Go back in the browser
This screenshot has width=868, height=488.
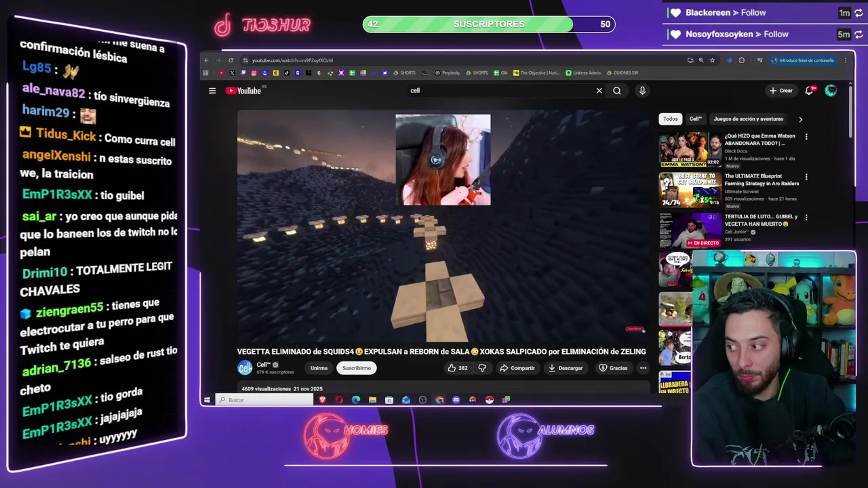[207, 60]
